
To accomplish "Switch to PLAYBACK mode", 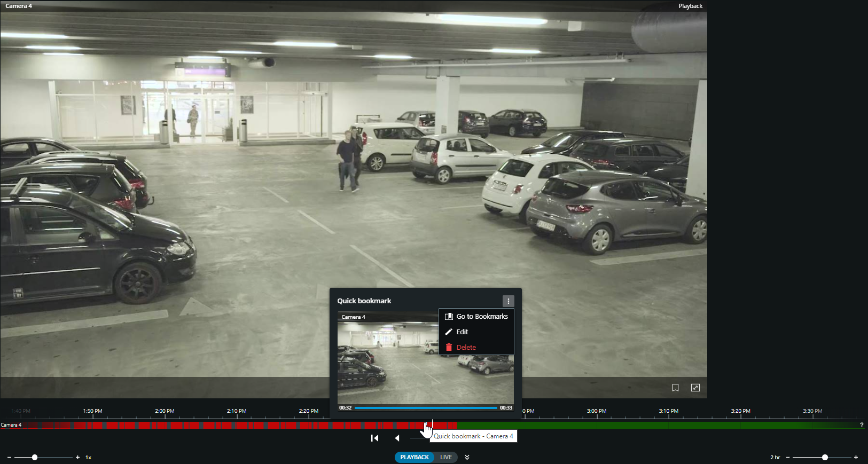I will (x=415, y=457).
